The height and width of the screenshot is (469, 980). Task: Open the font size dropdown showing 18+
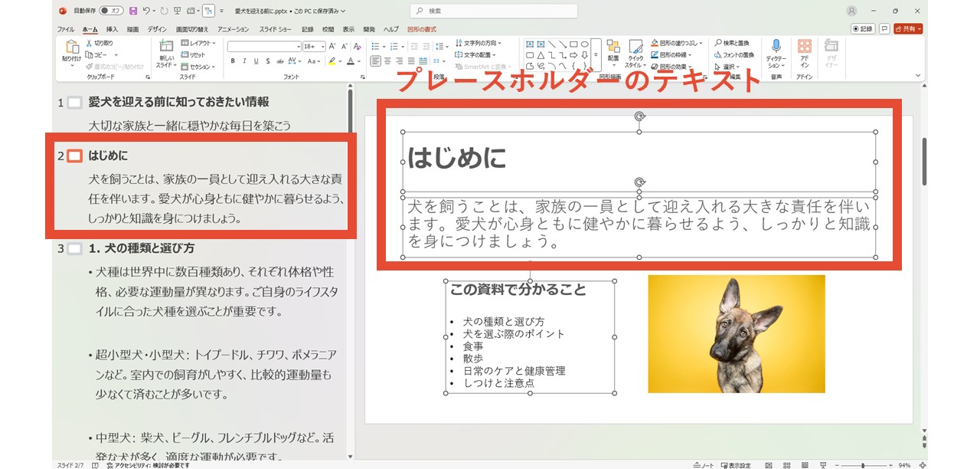[314, 46]
